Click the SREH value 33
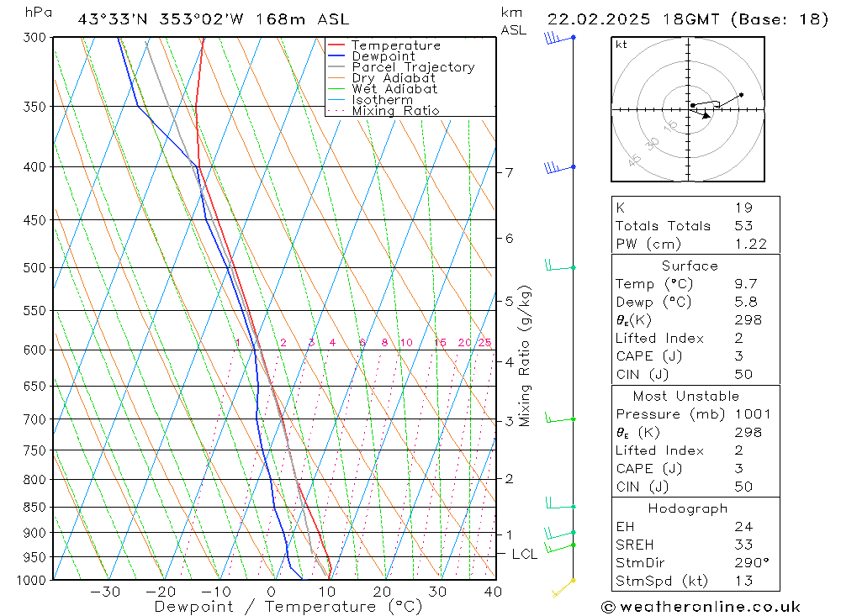Screen dimensions: 841x616 click(x=744, y=545)
